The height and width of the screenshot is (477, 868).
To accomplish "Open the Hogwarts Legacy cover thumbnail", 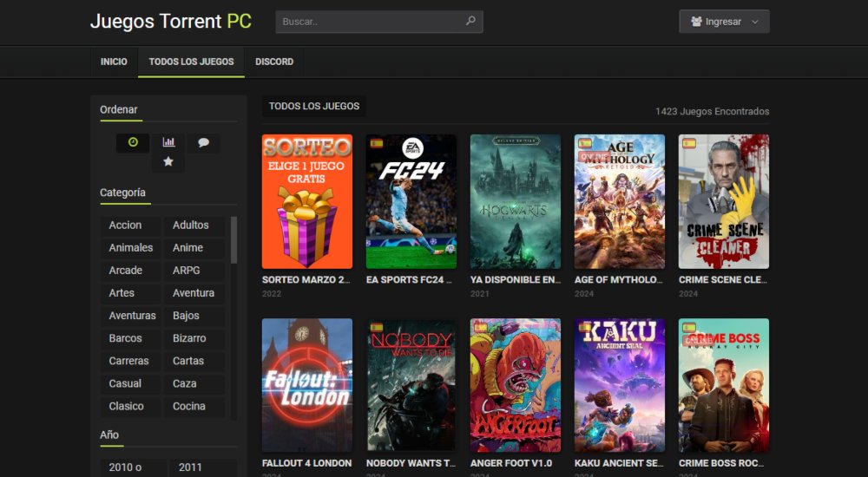I will point(516,201).
